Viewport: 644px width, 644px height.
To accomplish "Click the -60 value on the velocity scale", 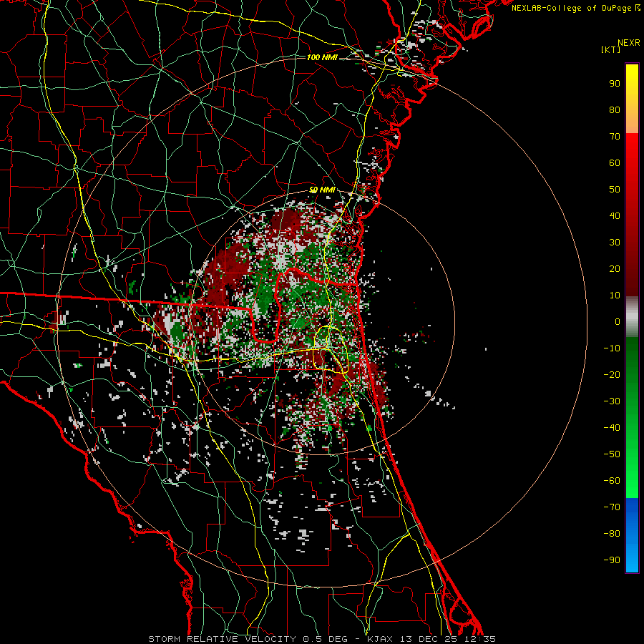I will pos(612,481).
